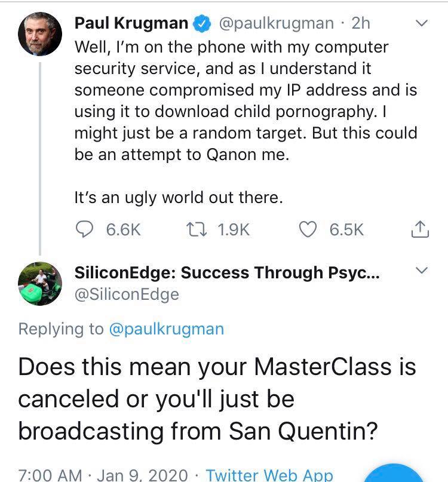The width and height of the screenshot is (448, 482).
Task: Open the @paulkrugman handle in header
Action: (277, 23)
